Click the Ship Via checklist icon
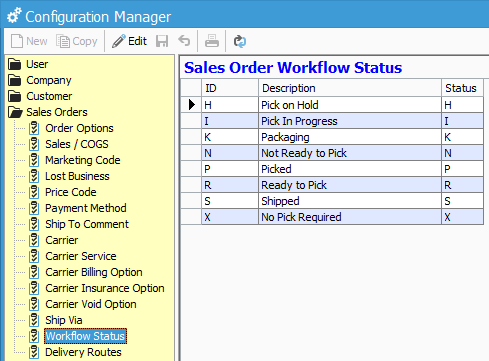Image resolution: width=489 pixels, height=361 pixels. pos(34,320)
